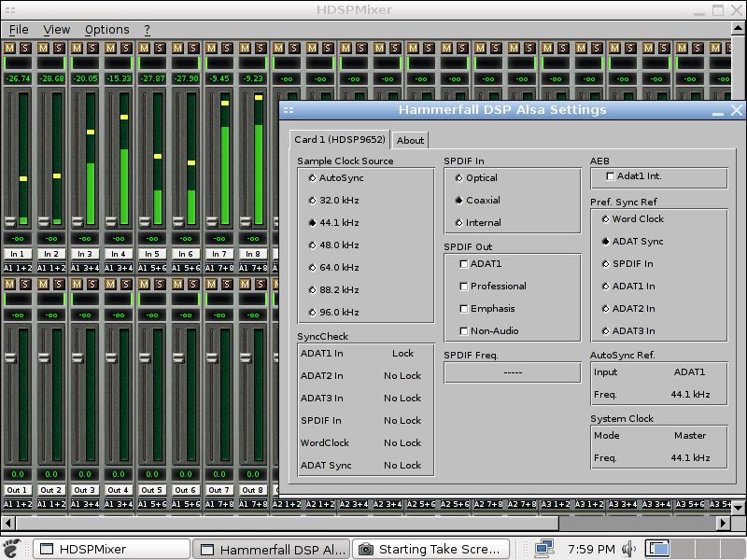The width and height of the screenshot is (747, 560).
Task: Mute the In 7 channel
Action: click(x=211, y=48)
